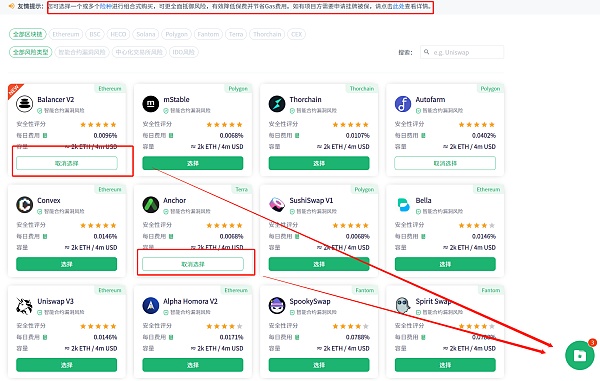600x381 pixels.
Task: Deselect the Autofarm cover
Action: click(x=445, y=163)
